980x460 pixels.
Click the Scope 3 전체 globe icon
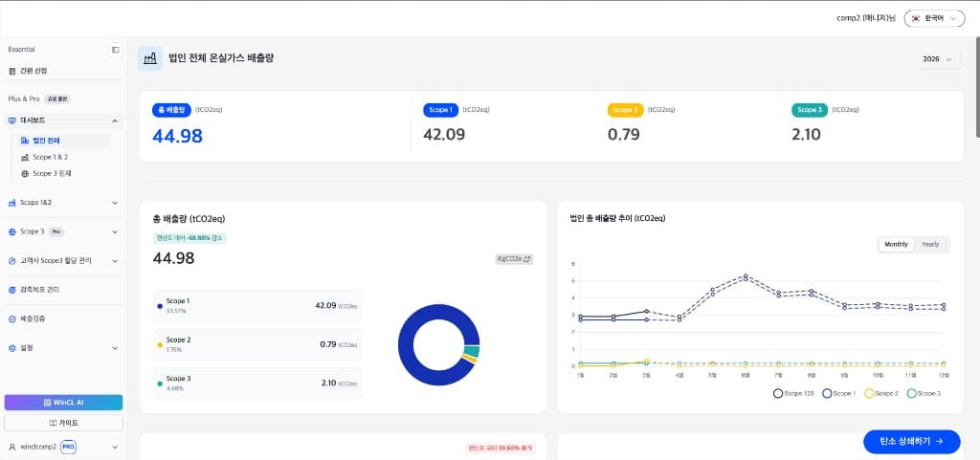(25, 173)
